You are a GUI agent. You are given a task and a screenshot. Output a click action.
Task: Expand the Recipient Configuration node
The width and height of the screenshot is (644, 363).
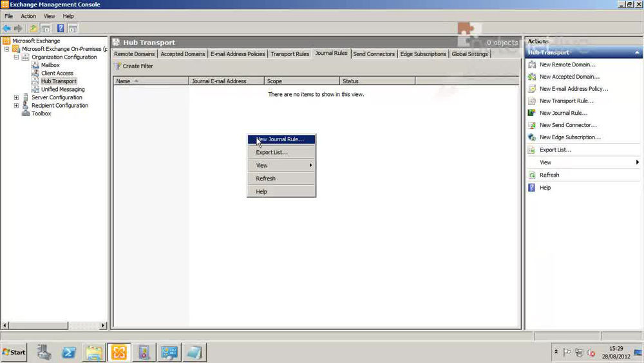tap(17, 106)
